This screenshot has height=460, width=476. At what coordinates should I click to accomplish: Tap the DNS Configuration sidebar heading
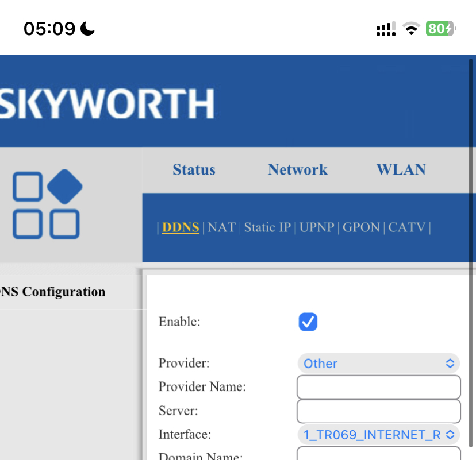point(52,292)
